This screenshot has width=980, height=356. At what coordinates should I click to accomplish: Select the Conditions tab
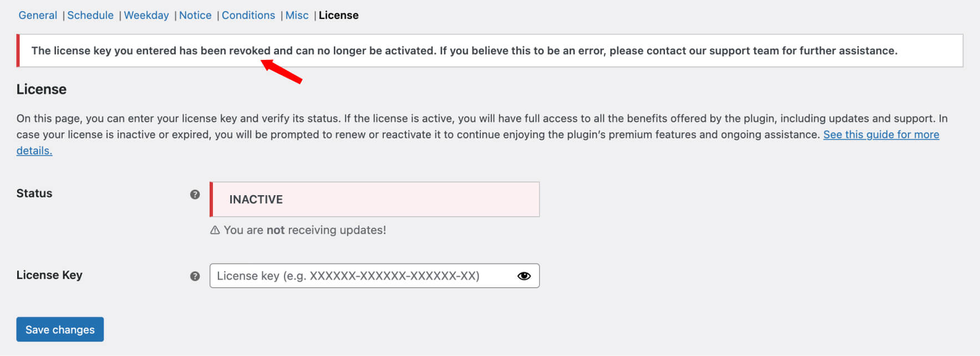click(248, 16)
